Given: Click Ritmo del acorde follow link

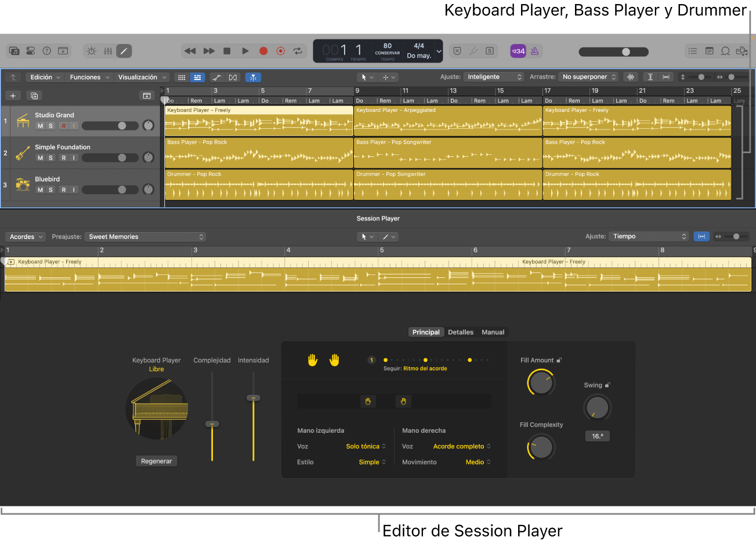Looking at the screenshot, I should click(x=425, y=368).
